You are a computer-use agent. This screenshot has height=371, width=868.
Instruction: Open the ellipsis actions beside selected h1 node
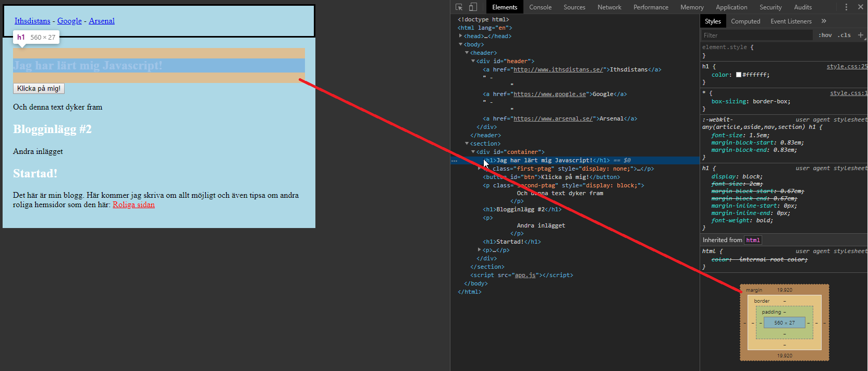pos(454,161)
